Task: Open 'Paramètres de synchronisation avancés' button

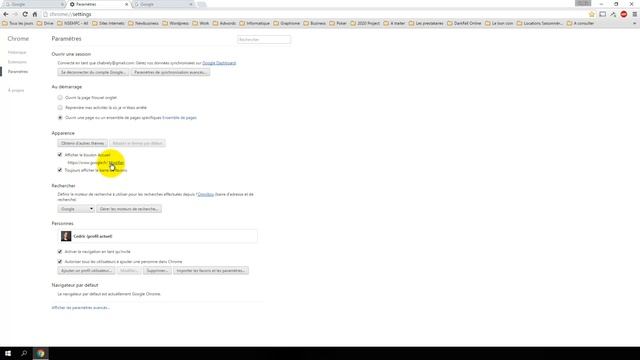Action: (171, 72)
